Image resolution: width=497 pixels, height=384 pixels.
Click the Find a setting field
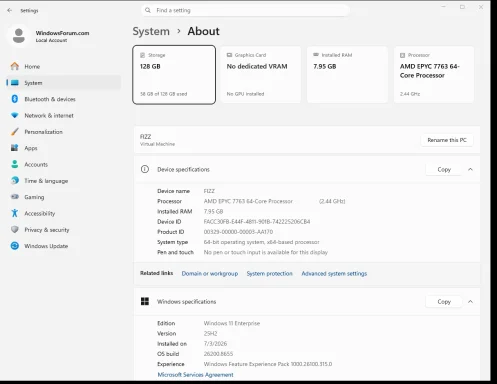pos(246,10)
